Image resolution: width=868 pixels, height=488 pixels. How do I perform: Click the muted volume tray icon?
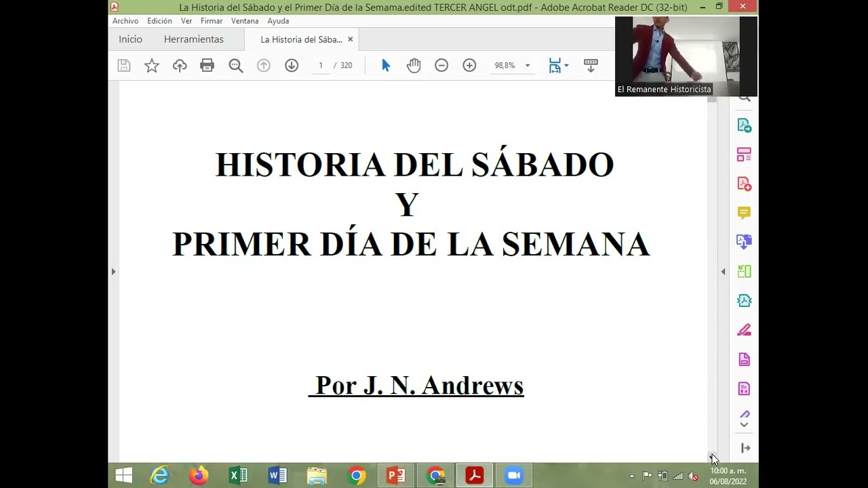point(693,476)
